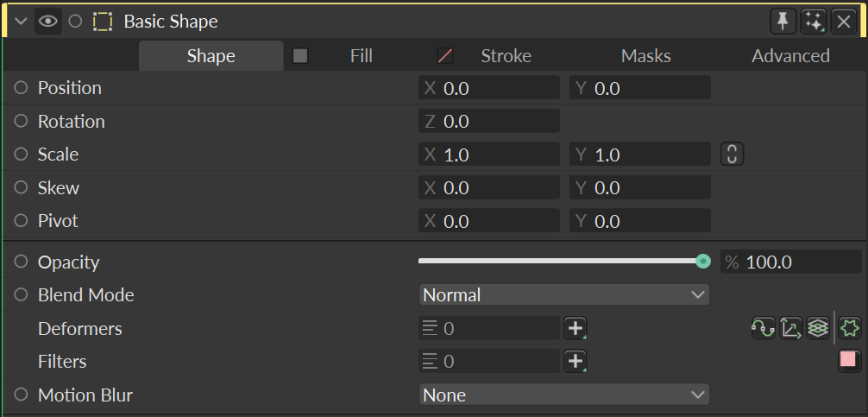Click the link-scale icon next to Scale Y

coord(732,155)
